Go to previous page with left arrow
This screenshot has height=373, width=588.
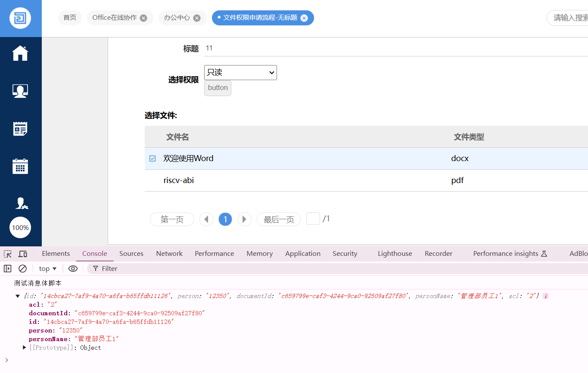(206, 219)
